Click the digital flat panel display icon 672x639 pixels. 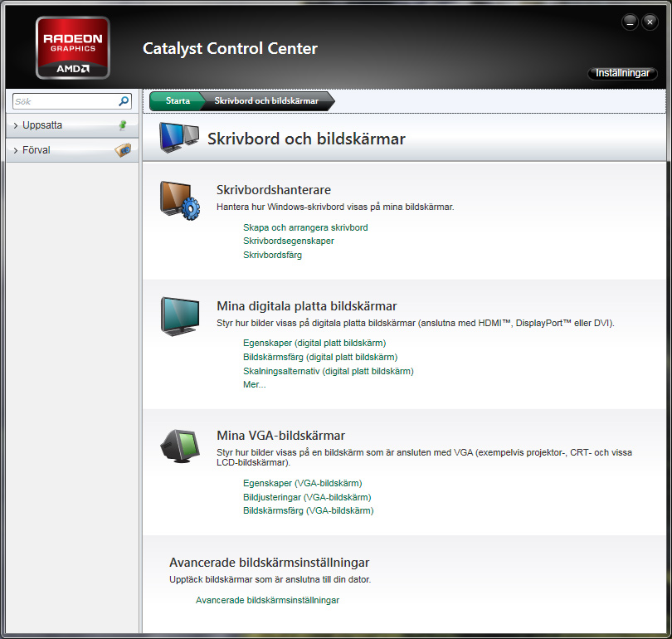tap(179, 316)
